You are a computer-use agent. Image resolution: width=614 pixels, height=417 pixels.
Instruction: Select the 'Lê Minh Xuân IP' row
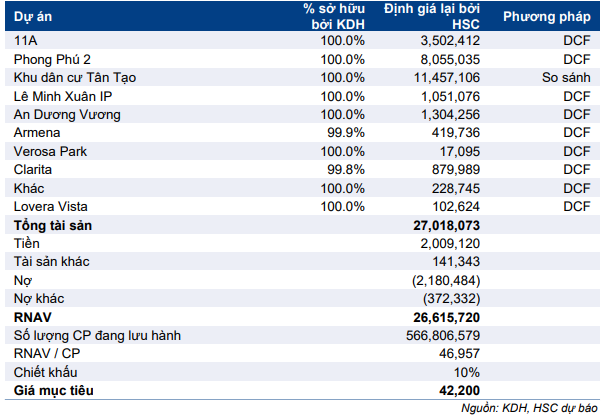pyautogui.click(x=65, y=96)
